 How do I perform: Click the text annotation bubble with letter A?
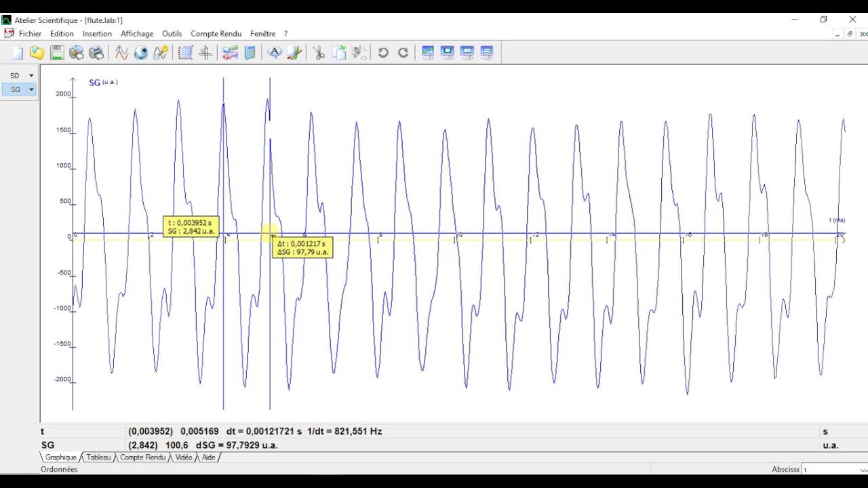[274, 53]
